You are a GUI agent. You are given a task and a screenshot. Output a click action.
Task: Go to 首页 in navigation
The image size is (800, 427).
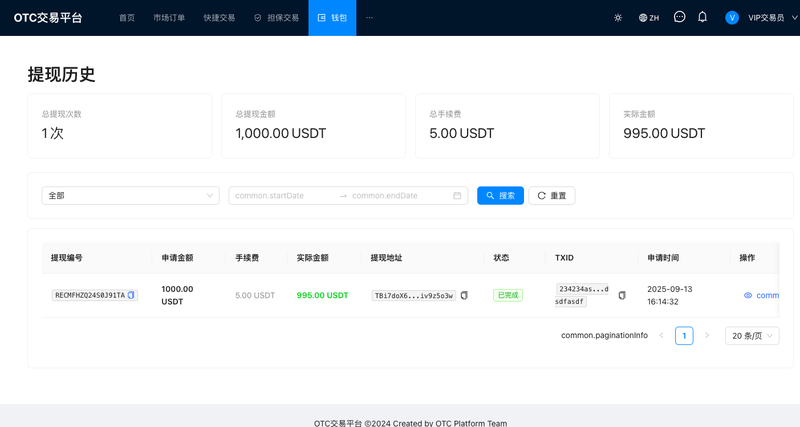pyautogui.click(x=127, y=18)
